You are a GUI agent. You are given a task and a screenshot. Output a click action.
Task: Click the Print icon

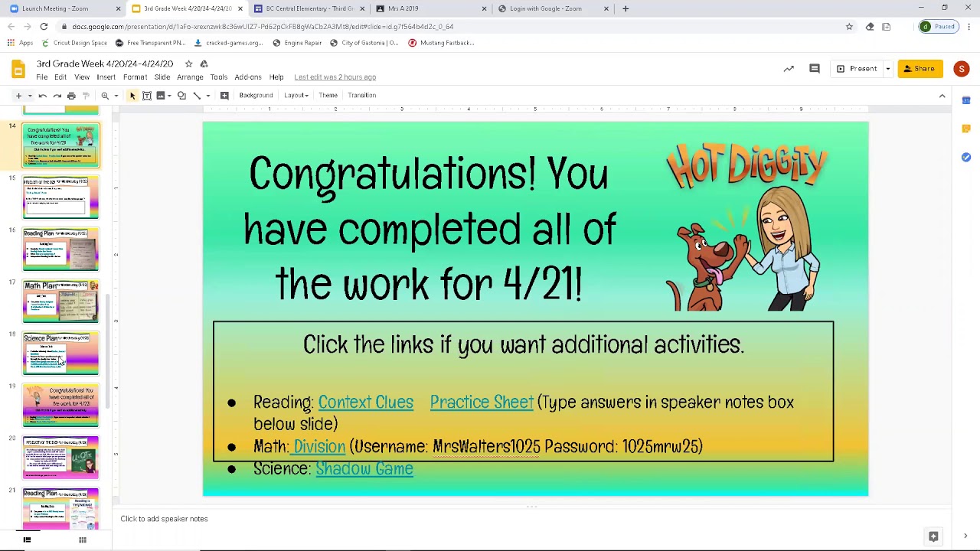(71, 96)
